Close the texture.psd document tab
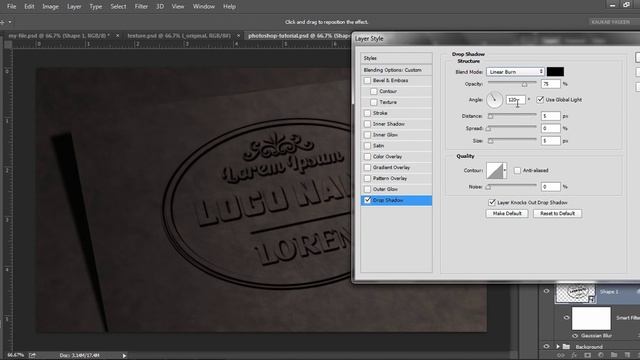 click(x=238, y=36)
